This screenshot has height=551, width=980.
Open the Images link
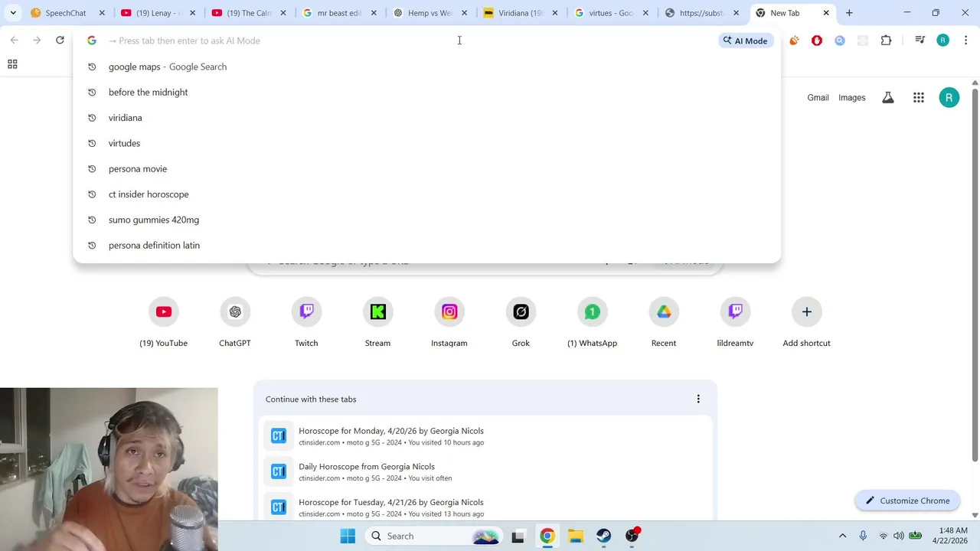click(x=851, y=97)
